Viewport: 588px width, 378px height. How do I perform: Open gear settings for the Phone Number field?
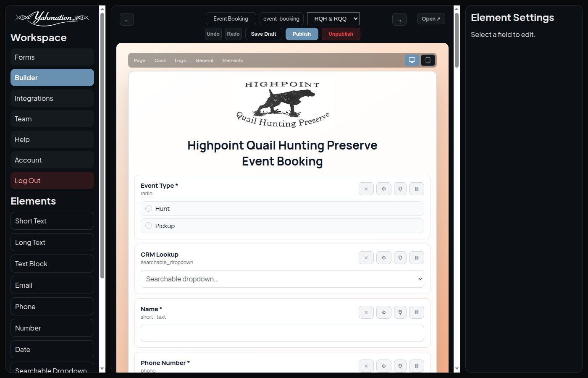coord(384,366)
